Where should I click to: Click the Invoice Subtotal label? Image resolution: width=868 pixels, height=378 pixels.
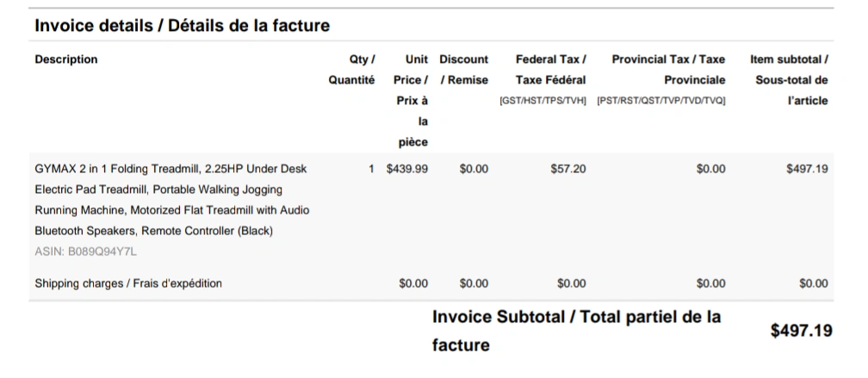tap(576, 331)
